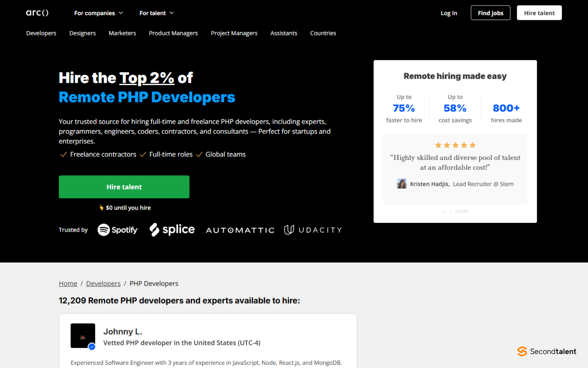The width and height of the screenshot is (588, 368).
Task: Click the 'PHP Developers' breadcrumb text
Action: pos(154,284)
